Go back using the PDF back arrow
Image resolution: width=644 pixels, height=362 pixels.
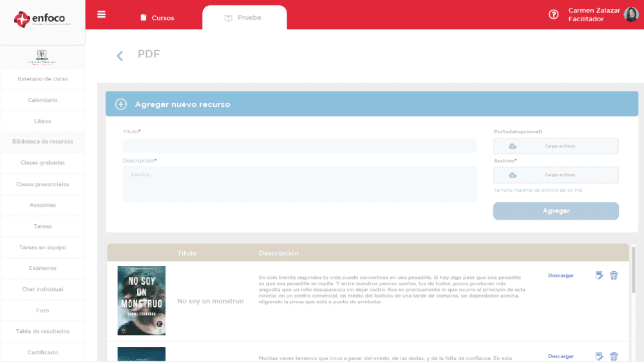pyautogui.click(x=119, y=56)
